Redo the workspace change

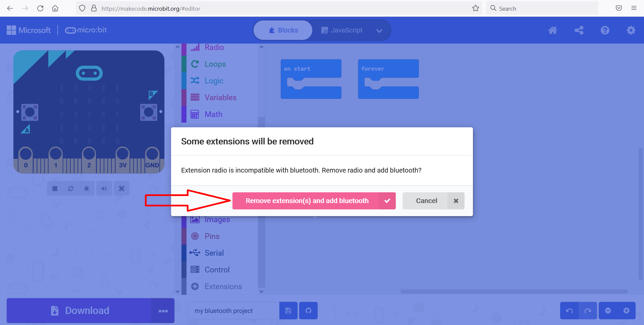588,311
